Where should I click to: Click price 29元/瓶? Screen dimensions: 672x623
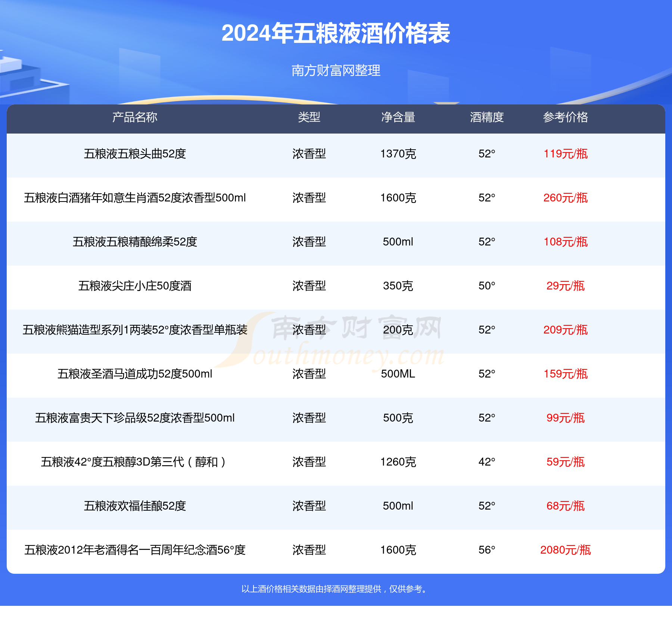pos(566,286)
